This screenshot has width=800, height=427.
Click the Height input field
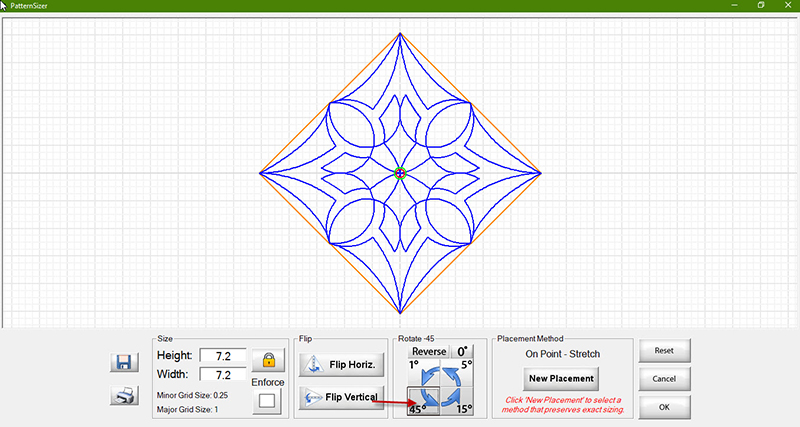pos(222,356)
